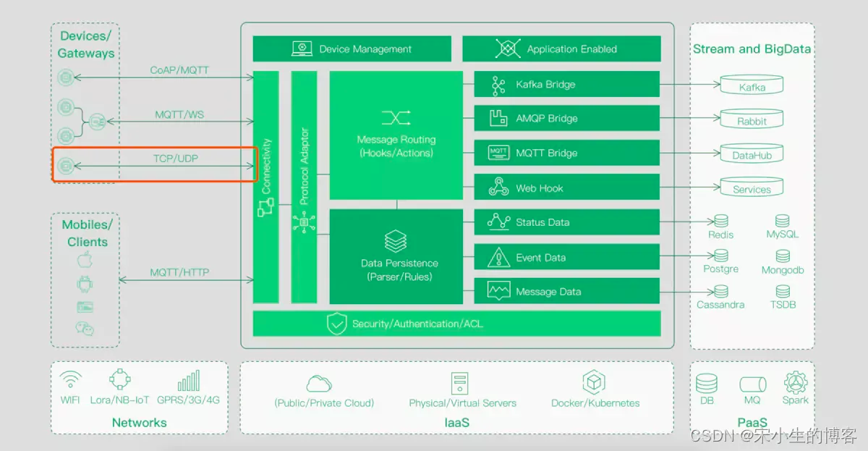Viewport: 868px width, 451px height.
Task: Click the Application Enabled icon
Action: pyautogui.click(x=508, y=49)
